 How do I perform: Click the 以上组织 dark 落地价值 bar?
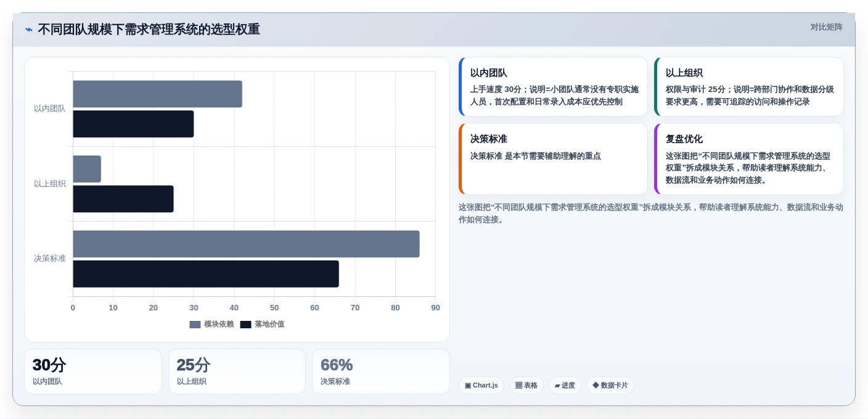pos(123,199)
